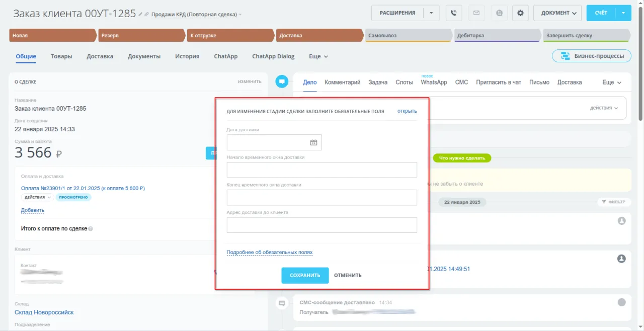Open the действия dropdown in timeline editor
The width and height of the screenshot is (644, 331).
pos(604,108)
